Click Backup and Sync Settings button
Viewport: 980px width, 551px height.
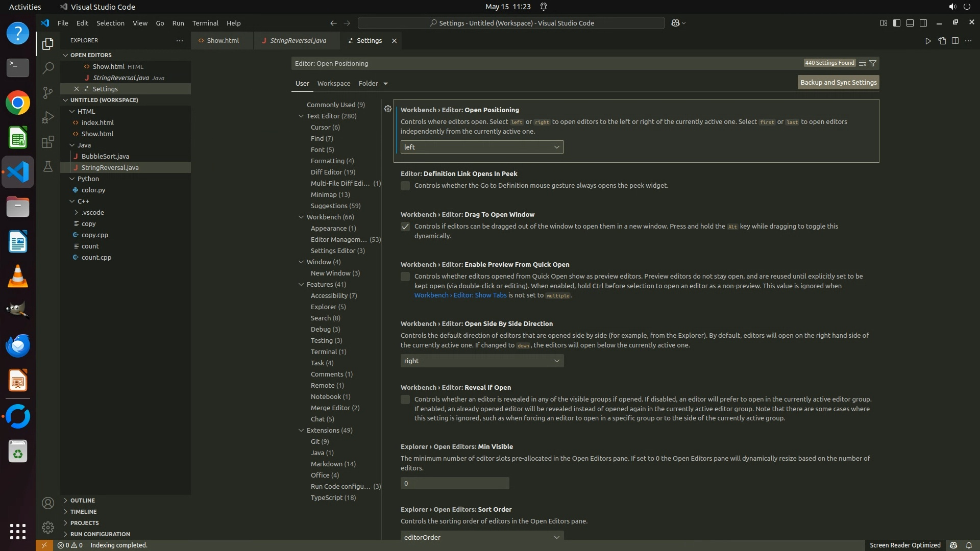click(838, 82)
